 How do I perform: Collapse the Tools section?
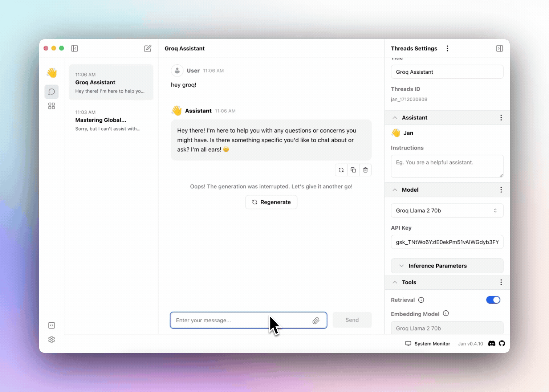[395, 282]
